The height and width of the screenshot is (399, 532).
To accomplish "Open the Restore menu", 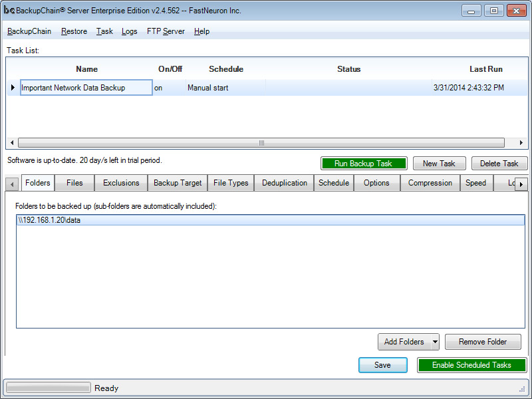I will [74, 31].
